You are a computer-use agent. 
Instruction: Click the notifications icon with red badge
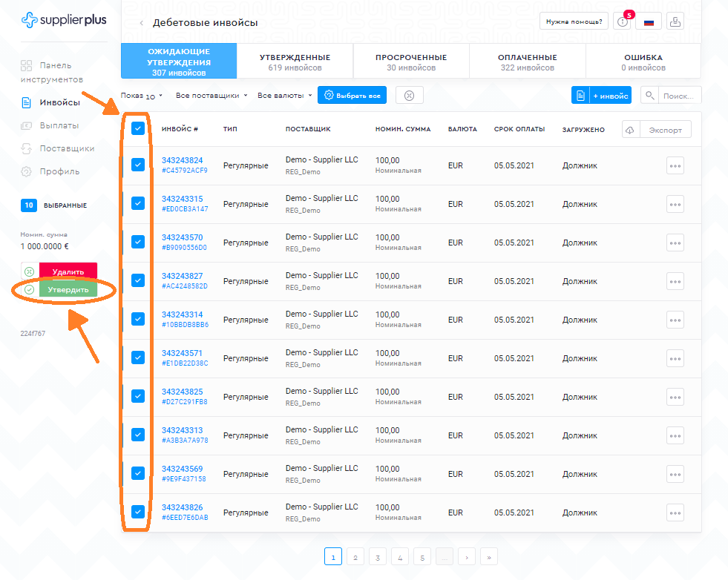(622, 22)
